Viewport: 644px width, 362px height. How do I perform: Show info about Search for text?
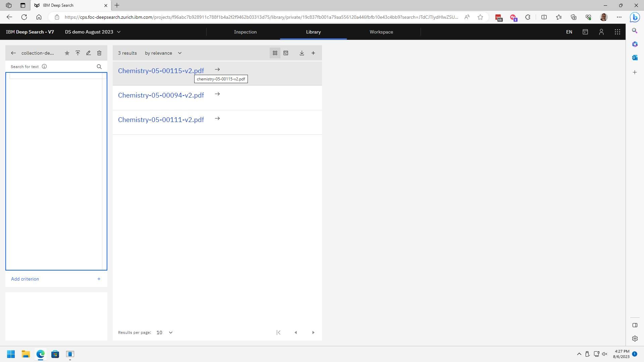pyautogui.click(x=44, y=66)
